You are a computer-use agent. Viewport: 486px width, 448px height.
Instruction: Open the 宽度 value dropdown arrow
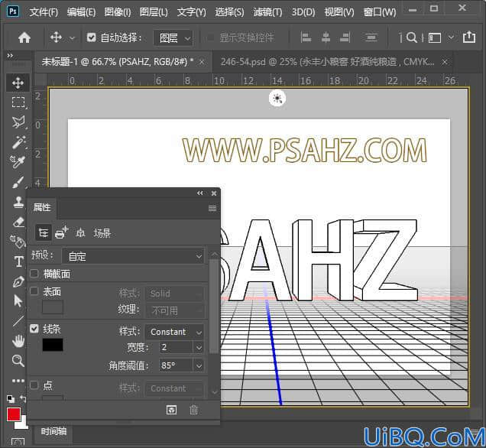pos(199,347)
